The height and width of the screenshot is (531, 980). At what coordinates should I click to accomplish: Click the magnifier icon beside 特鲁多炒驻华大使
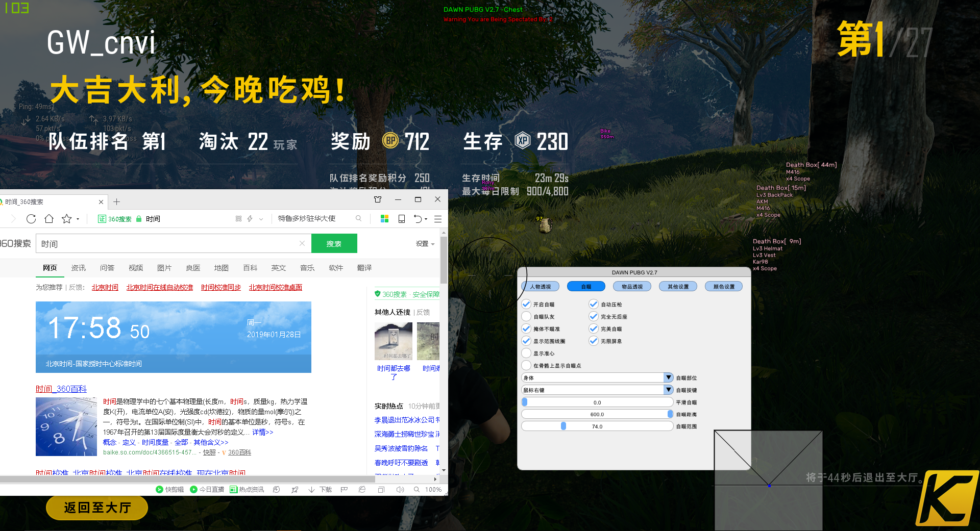(x=359, y=218)
